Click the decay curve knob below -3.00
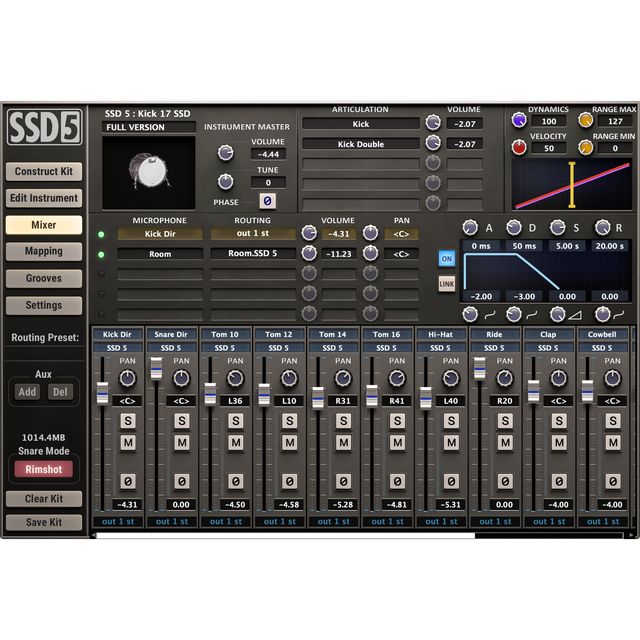 [x=513, y=314]
